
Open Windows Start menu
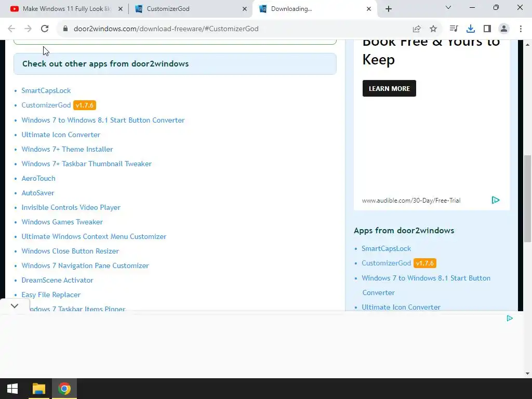point(12,389)
